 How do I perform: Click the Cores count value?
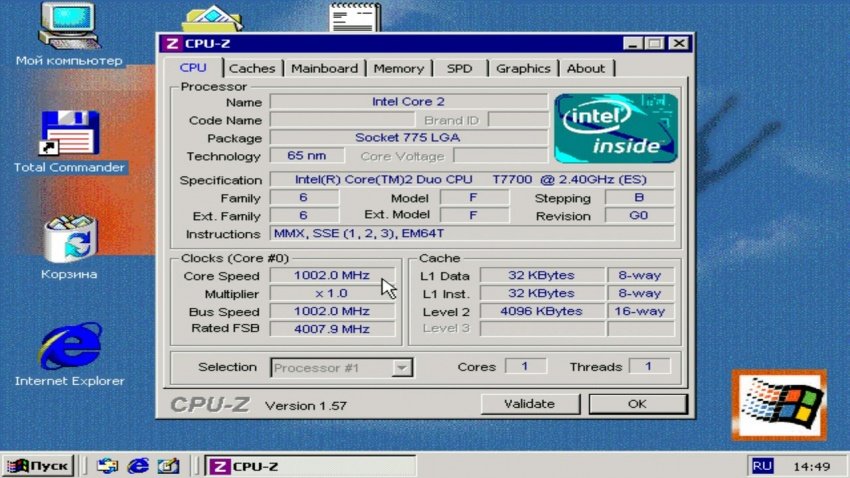[525, 366]
